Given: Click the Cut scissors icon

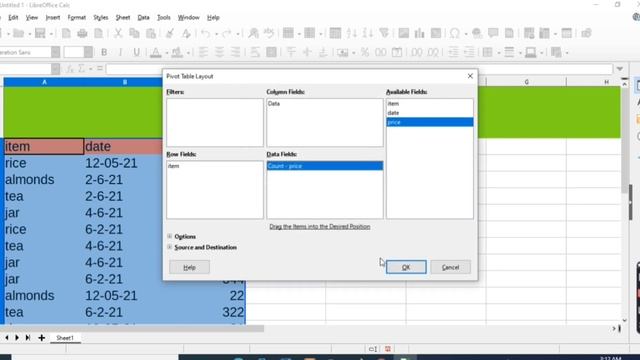Looking at the screenshot, I should 118,33.
